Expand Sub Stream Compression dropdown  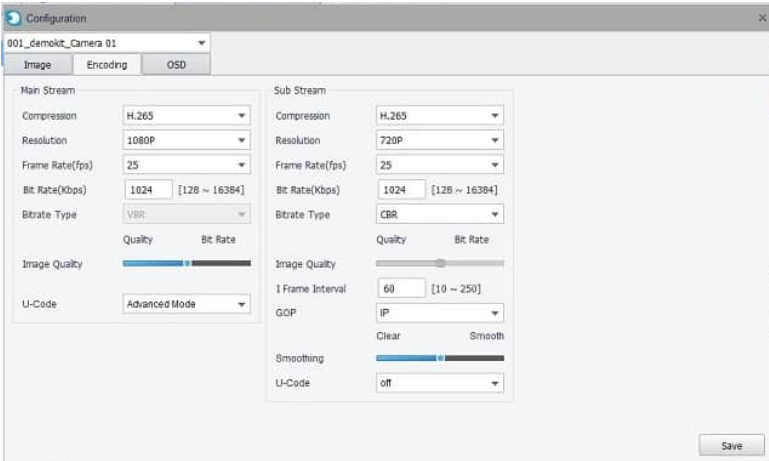439,116
